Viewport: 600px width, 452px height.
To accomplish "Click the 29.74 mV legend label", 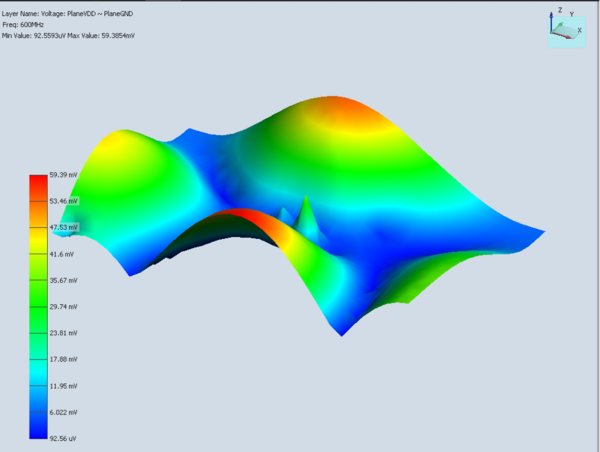I will (64, 307).
